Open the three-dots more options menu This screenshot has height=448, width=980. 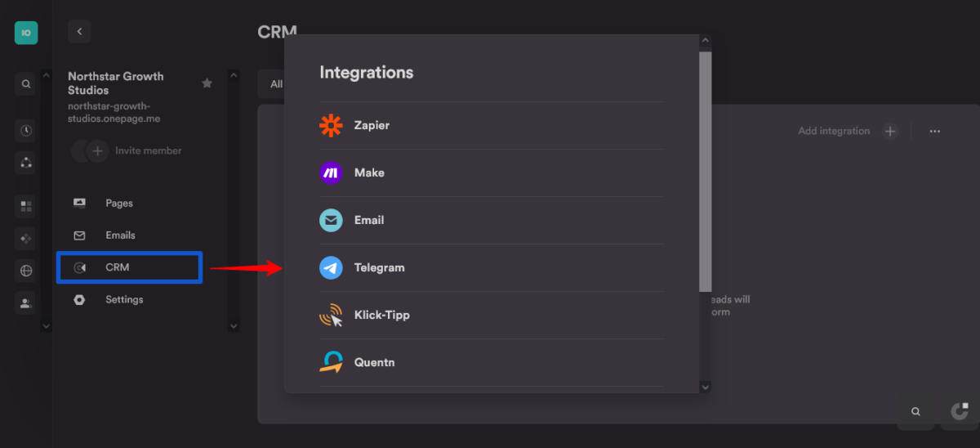tap(935, 131)
